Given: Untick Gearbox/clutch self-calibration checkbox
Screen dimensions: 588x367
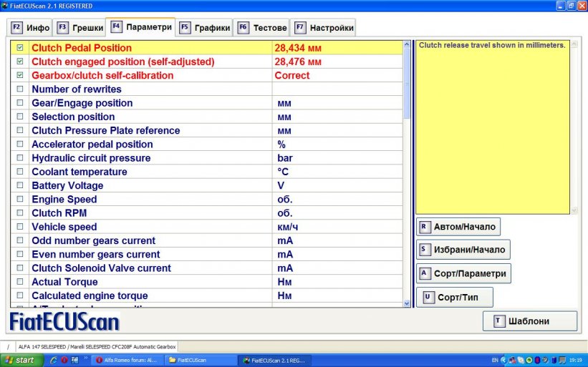Looking at the screenshot, I should pos(19,75).
